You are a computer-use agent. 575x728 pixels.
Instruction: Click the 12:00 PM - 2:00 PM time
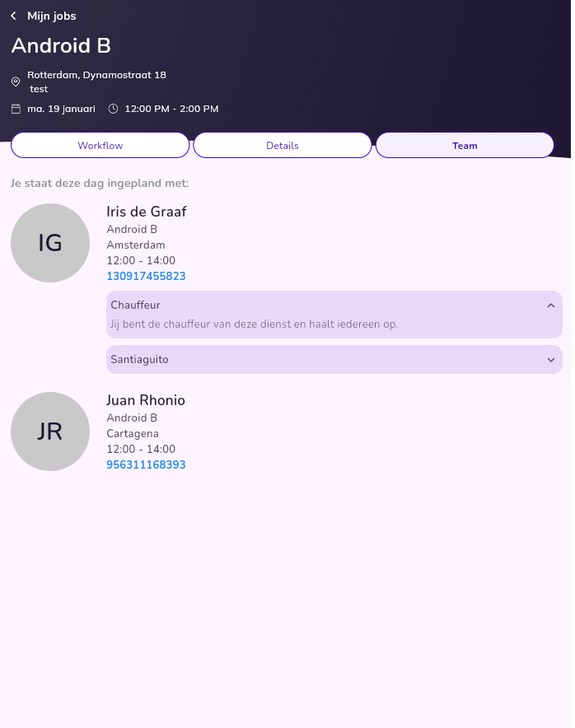[171, 109]
